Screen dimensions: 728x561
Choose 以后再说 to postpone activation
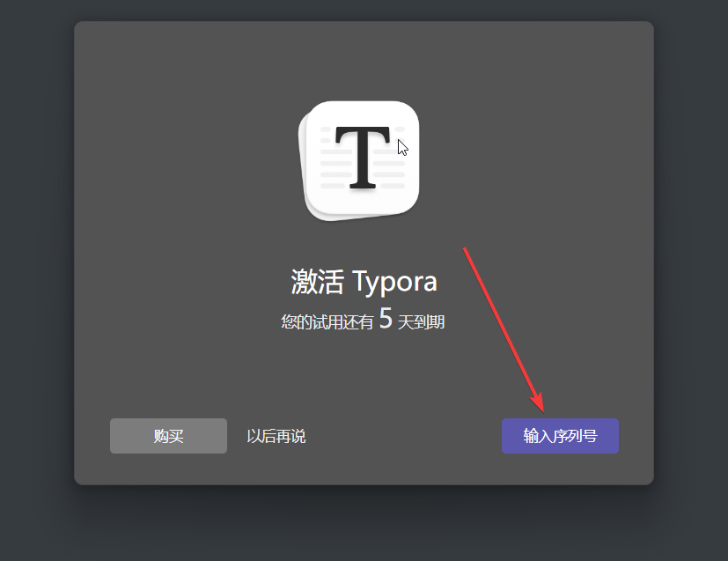coord(276,436)
